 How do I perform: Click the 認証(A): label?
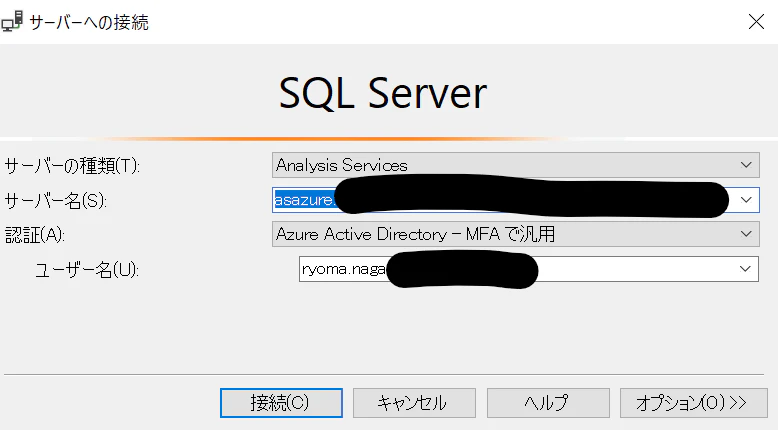(x=35, y=235)
